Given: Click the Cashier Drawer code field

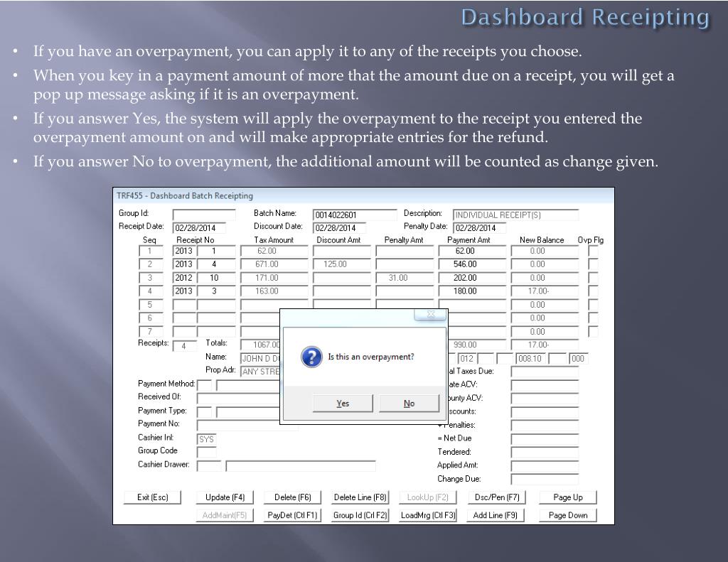Looking at the screenshot, I should pyautogui.click(x=209, y=465).
